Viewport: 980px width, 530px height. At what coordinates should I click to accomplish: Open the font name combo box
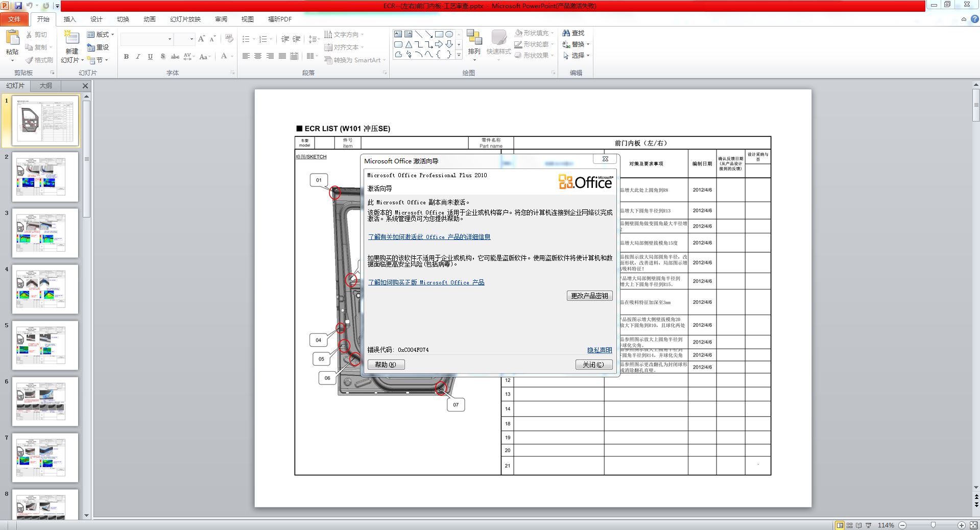[x=147, y=39]
